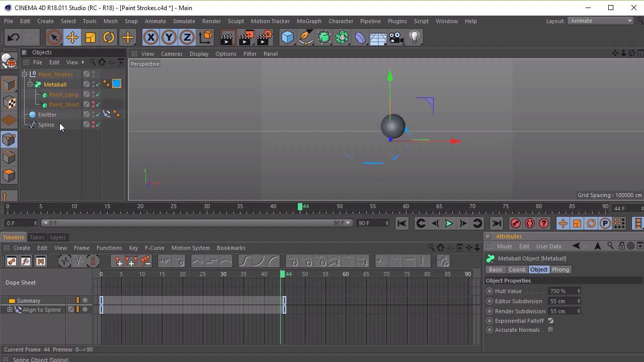Image resolution: width=644 pixels, height=362 pixels.
Task: Select the Scale tool
Action: click(x=91, y=38)
